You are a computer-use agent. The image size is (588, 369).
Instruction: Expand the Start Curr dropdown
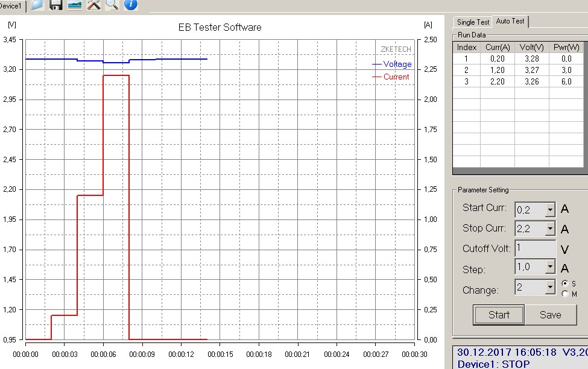point(549,210)
